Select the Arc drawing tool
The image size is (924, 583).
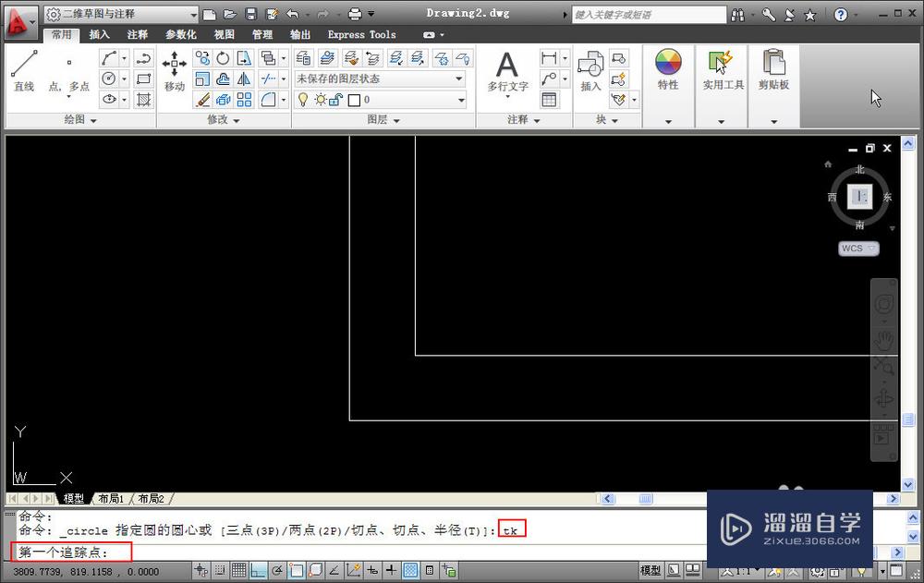pyautogui.click(x=109, y=58)
